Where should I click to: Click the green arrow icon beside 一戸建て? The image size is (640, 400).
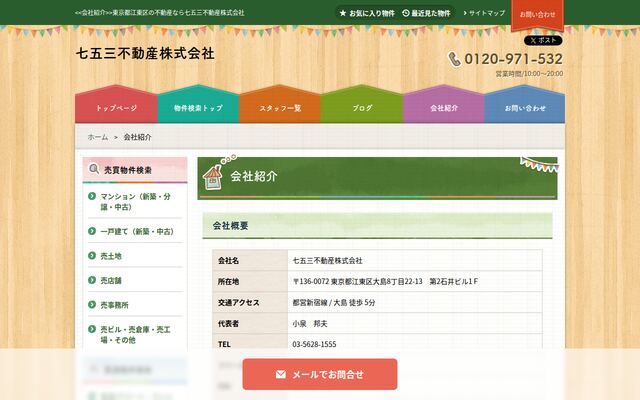[92, 231]
